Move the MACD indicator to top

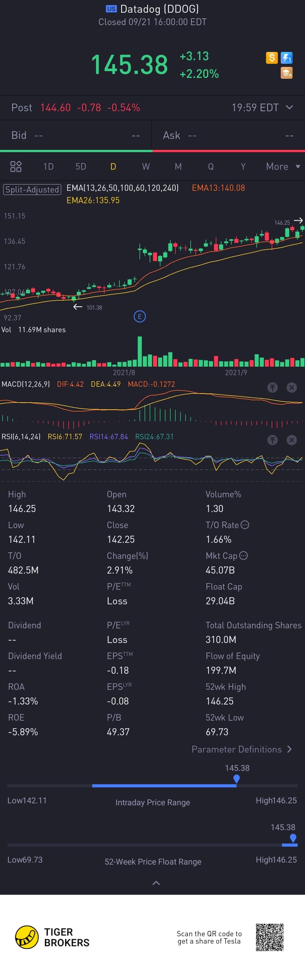coord(272,388)
